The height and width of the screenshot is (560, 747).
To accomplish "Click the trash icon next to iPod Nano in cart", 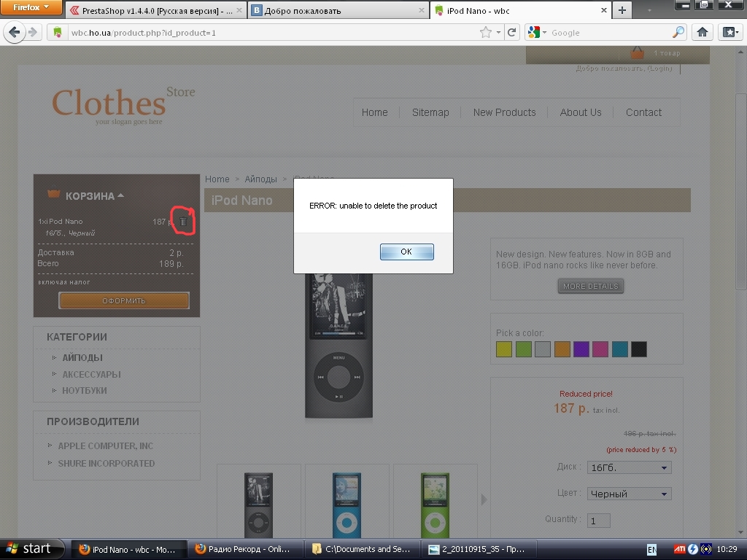I will (x=183, y=222).
